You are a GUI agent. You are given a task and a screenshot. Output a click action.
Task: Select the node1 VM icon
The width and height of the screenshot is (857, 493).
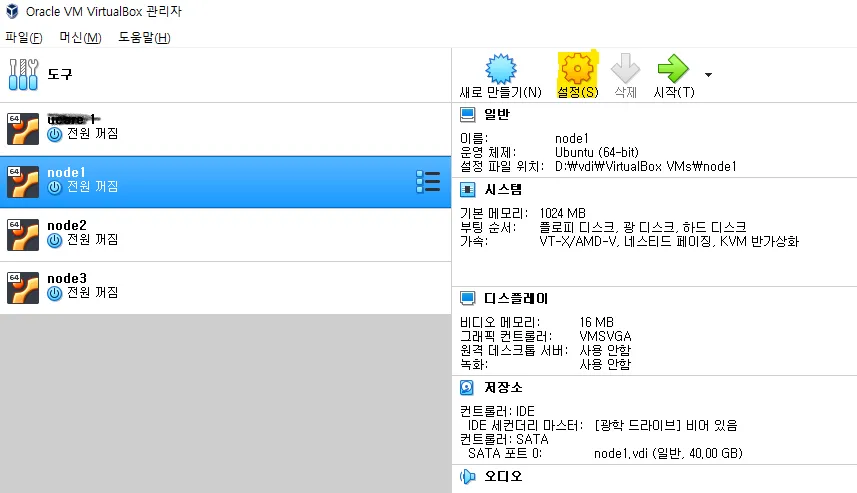point(23,182)
